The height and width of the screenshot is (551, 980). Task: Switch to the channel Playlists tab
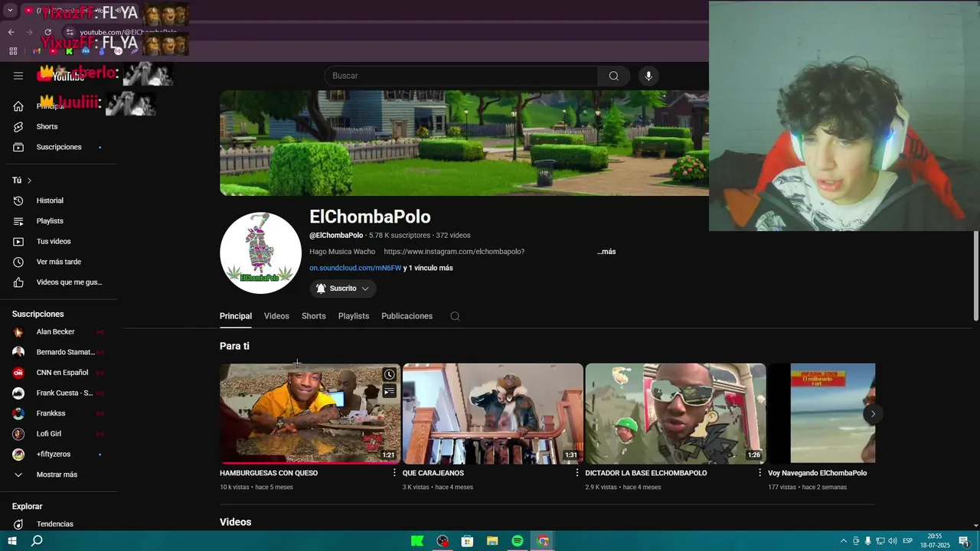pyautogui.click(x=354, y=316)
